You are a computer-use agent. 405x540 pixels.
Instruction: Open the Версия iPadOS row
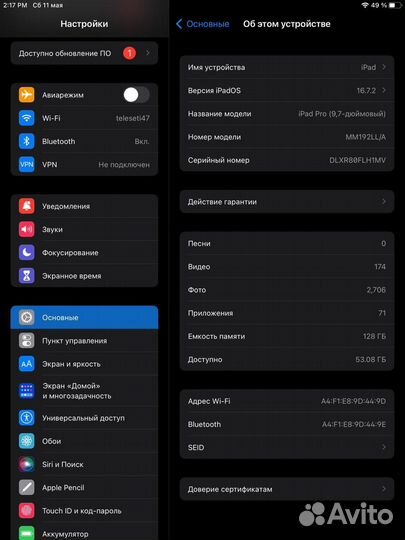click(x=287, y=90)
